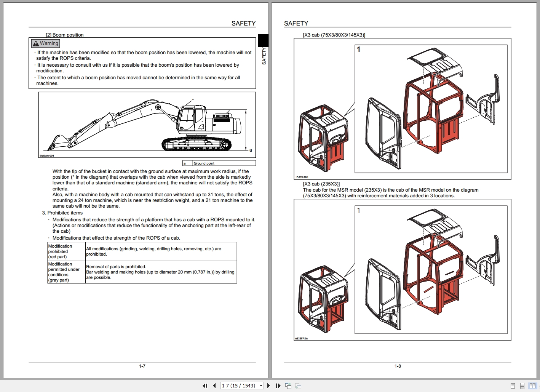The height and width of the screenshot is (392, 540).
Task: Click the page footer label 1-7
Action: [x=142, y=366]
